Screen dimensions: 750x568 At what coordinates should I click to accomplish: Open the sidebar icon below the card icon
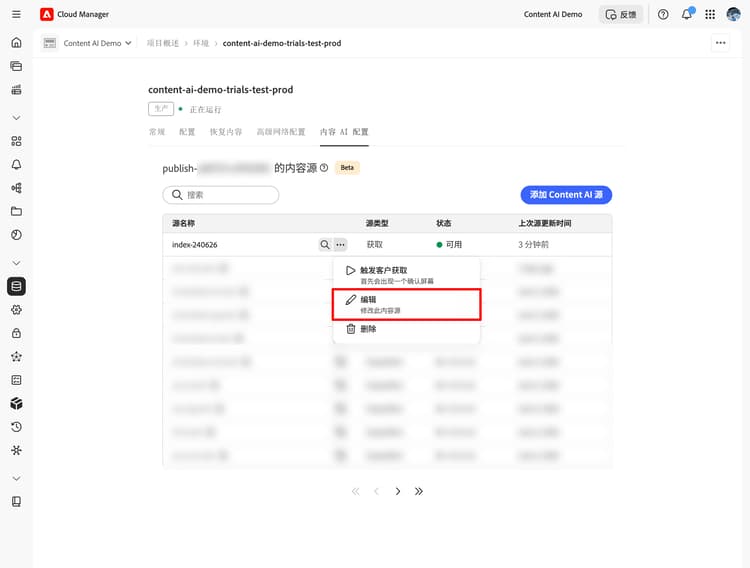(x=16, y=89)
